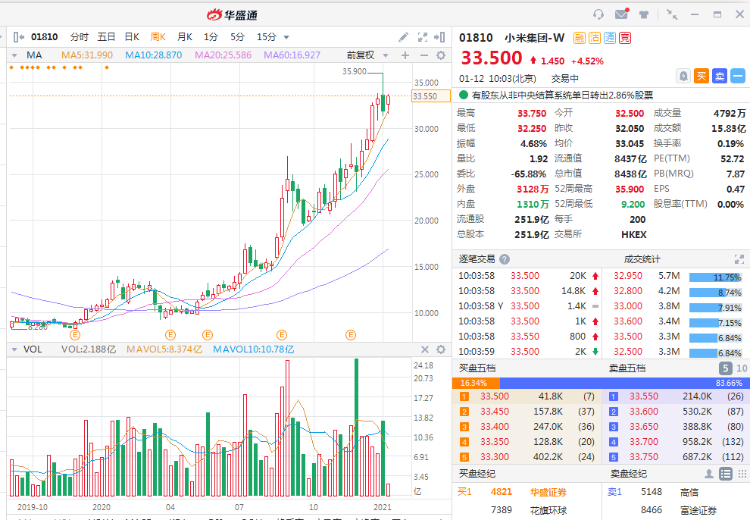750x520 pixels.
Task: Click the 11.75% volume distribution bar
Action: 716,277
